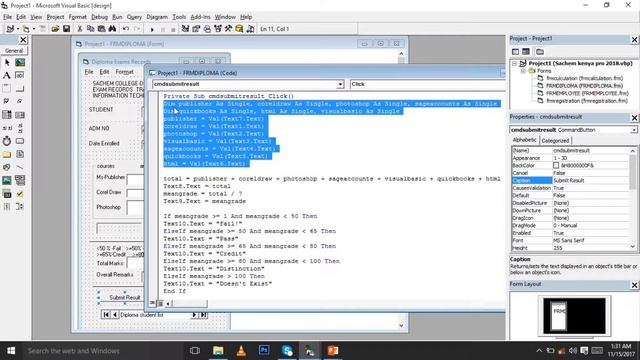
Task: Open FRMEMPLOYEE form in the project tree
Action: tap(583, 93)
